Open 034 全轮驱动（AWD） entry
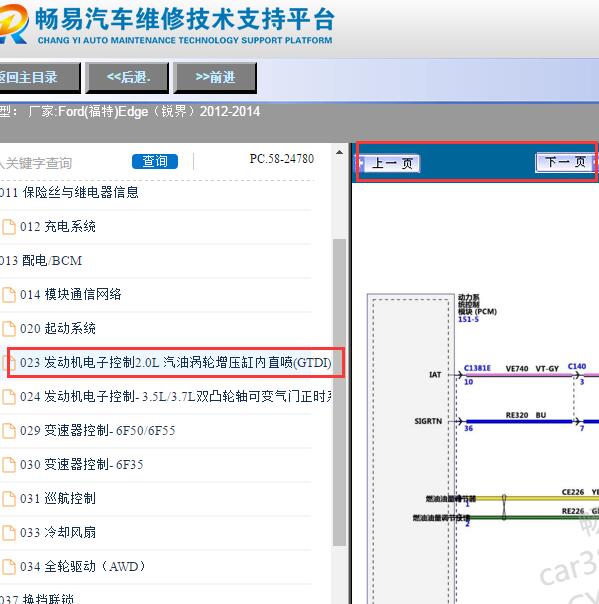The width and height of the screenshot is (599, 604). (83, 566)
